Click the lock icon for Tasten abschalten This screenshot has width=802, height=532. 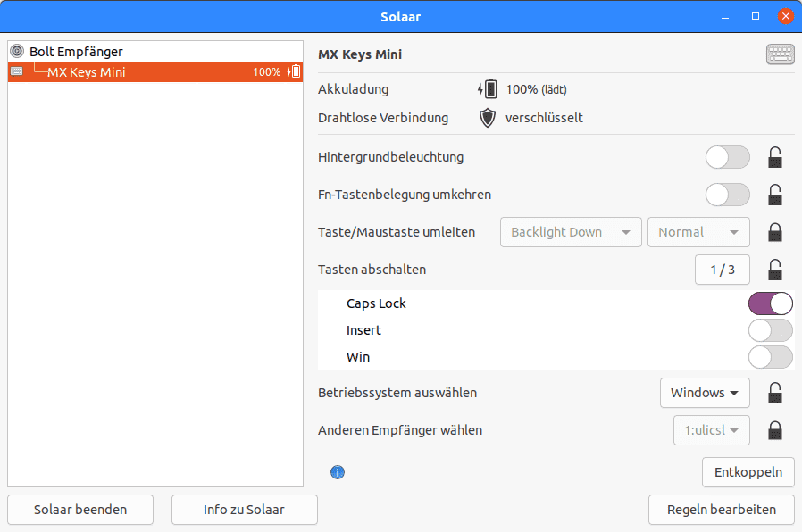775,270
